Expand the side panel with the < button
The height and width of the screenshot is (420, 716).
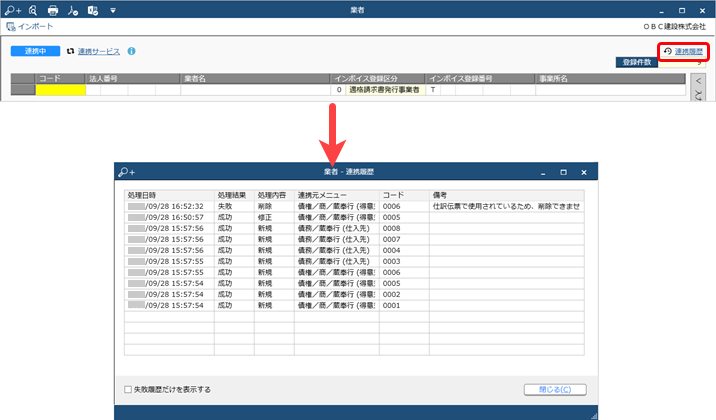pos(698,81)
